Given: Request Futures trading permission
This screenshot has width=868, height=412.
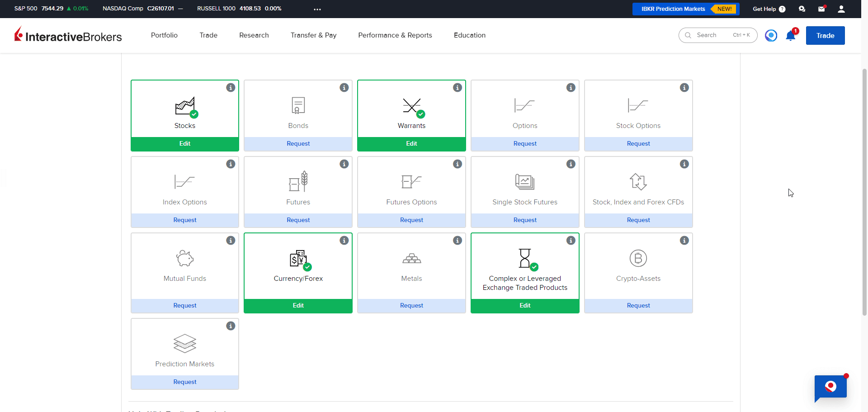Looking at the screenshot, I should (298, 220).
